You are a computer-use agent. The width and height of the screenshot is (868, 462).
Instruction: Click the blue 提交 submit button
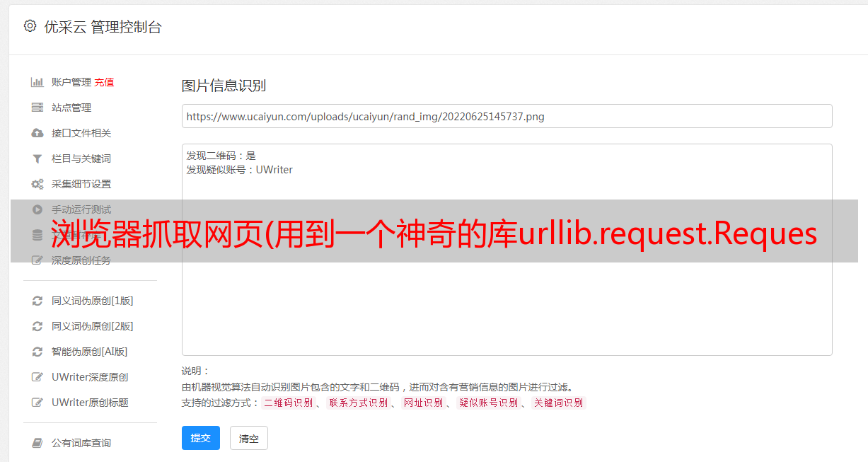pyautogui.click(x=201, y=438)
